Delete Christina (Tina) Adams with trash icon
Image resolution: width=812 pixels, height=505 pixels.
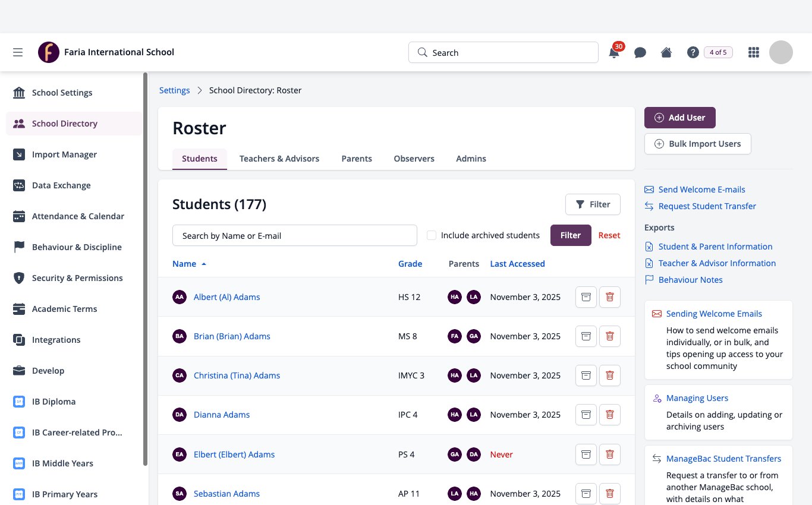[x=610, y=375]
